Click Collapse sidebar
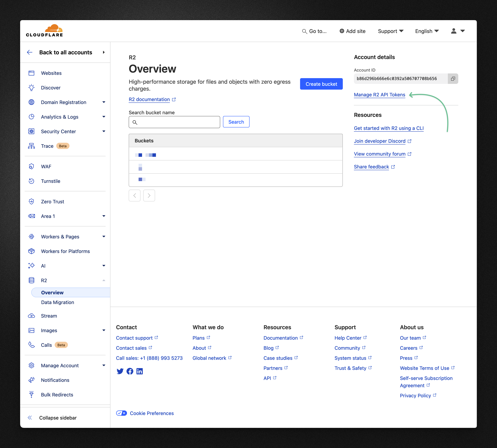This screenshot has height=448, width=497. pyautogui.click(x=58, y=418)
